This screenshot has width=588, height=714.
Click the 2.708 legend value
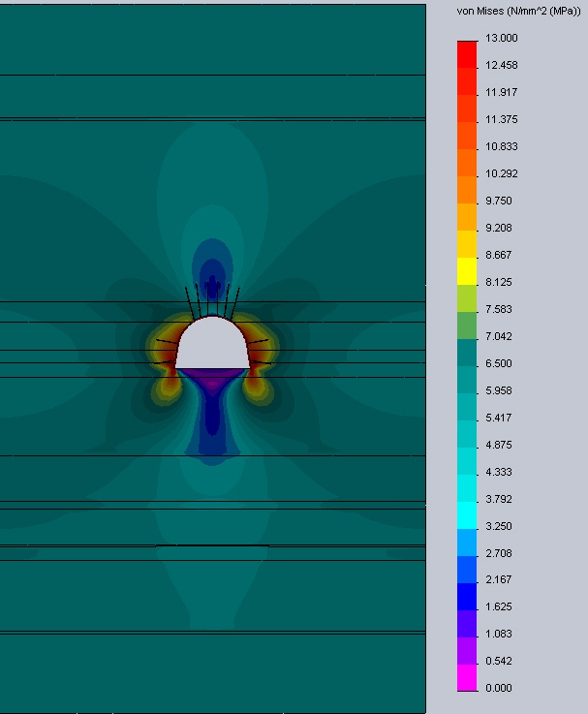499,553
